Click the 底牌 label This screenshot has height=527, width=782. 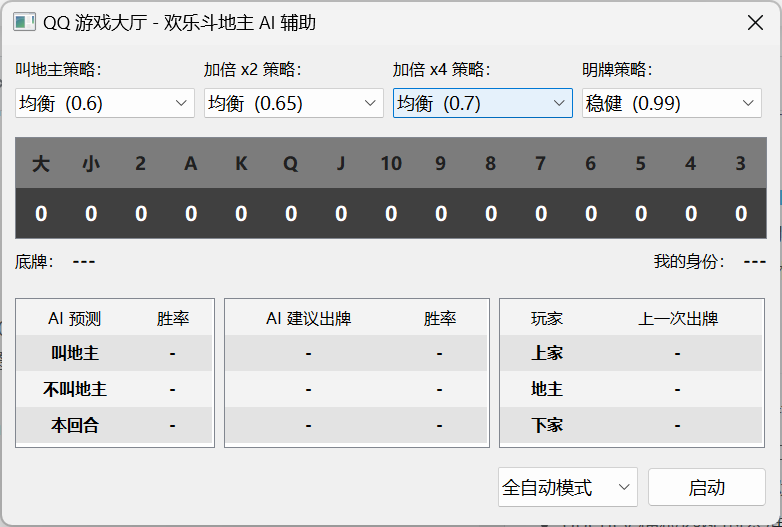pos(34,261)
